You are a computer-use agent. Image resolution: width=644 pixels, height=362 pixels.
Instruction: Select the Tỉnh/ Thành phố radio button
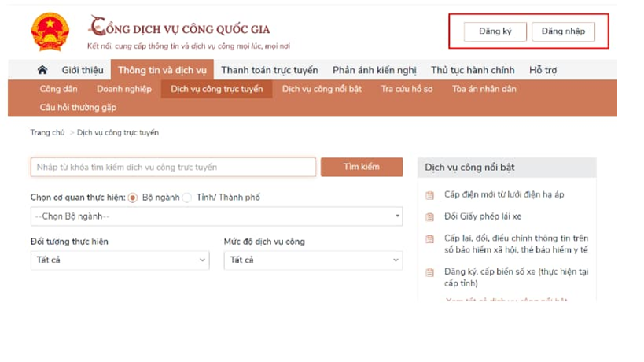click(x=187, y=198)
